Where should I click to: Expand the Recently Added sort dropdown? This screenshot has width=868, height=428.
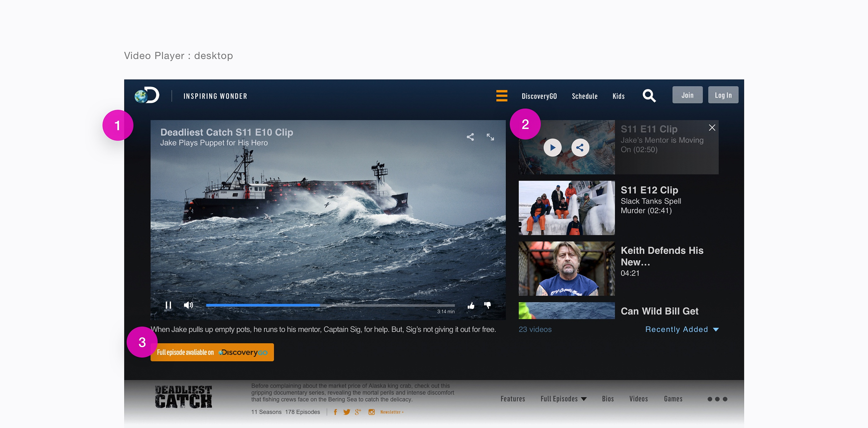tap(682, 329)
